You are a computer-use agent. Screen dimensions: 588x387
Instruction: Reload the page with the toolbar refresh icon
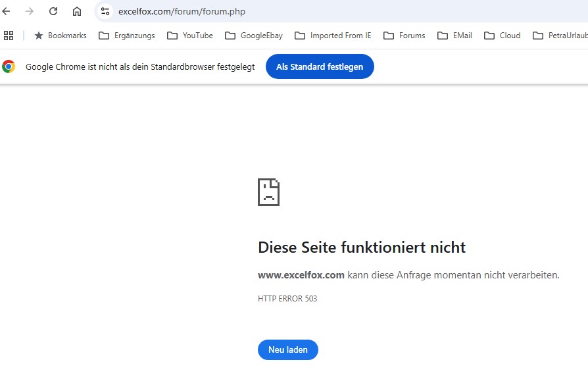[53, 11]
